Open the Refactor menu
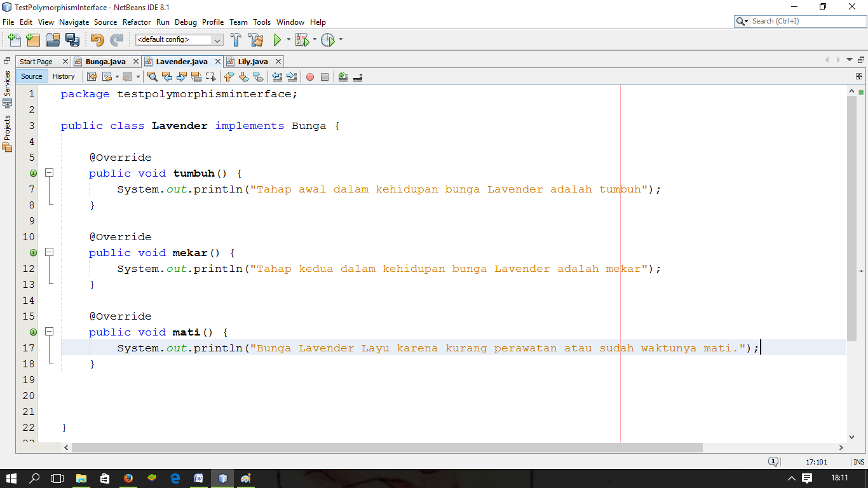This screenshot has height=488, width=868. point(137,22)
